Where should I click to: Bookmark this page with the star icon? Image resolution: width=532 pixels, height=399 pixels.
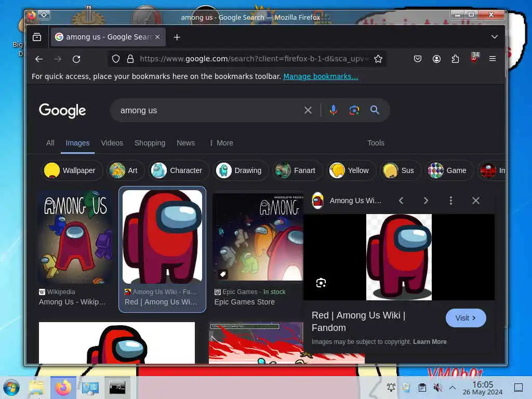[x=378, y=59]
